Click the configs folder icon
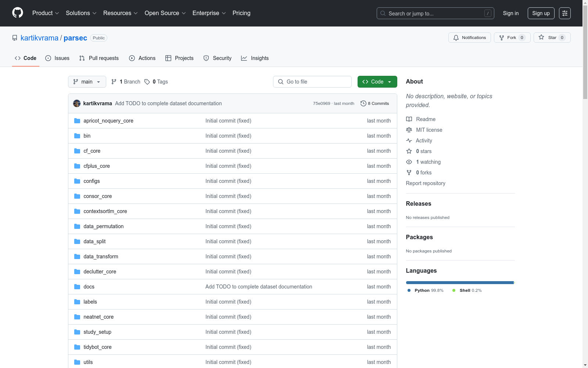588x368 pixels. coord(77,181)
